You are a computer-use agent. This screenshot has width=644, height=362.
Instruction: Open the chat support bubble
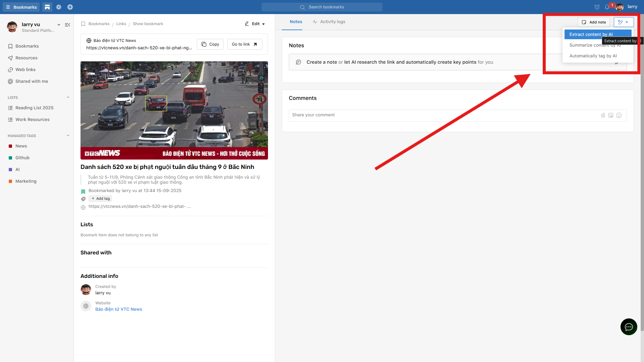[x=629, y=327]
